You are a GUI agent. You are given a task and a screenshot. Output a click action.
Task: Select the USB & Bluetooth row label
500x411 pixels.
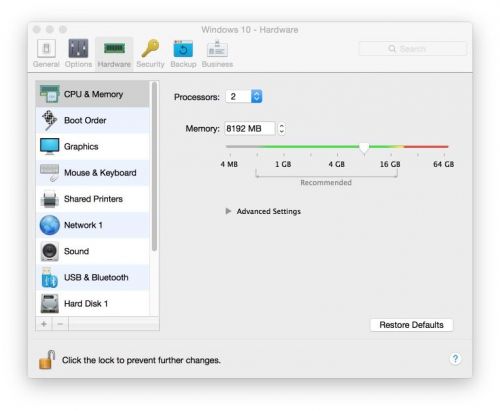(x=96, y=278)
